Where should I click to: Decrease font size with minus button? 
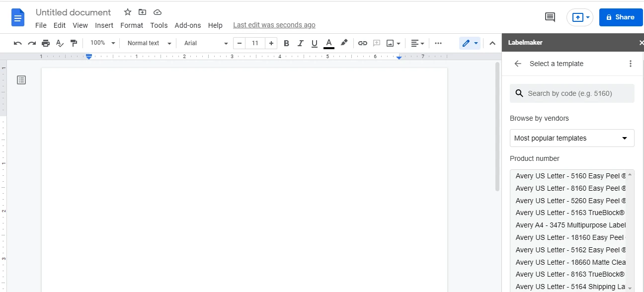240,43
